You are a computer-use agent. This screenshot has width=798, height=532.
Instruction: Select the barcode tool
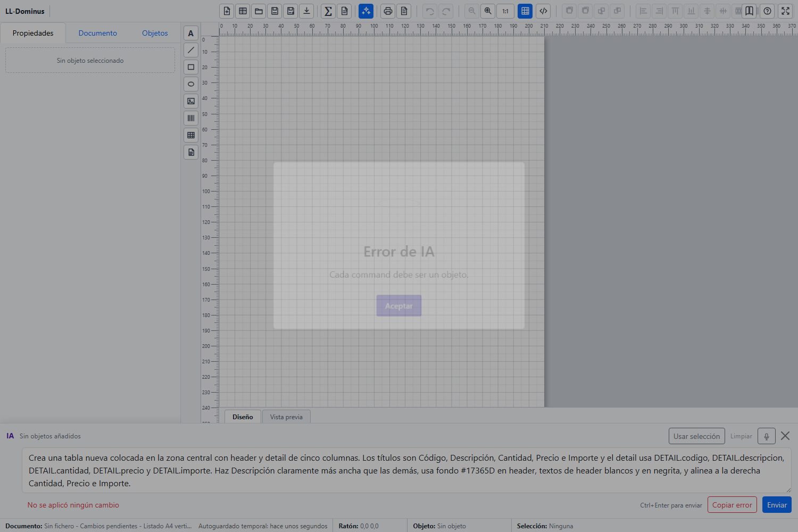191,118
